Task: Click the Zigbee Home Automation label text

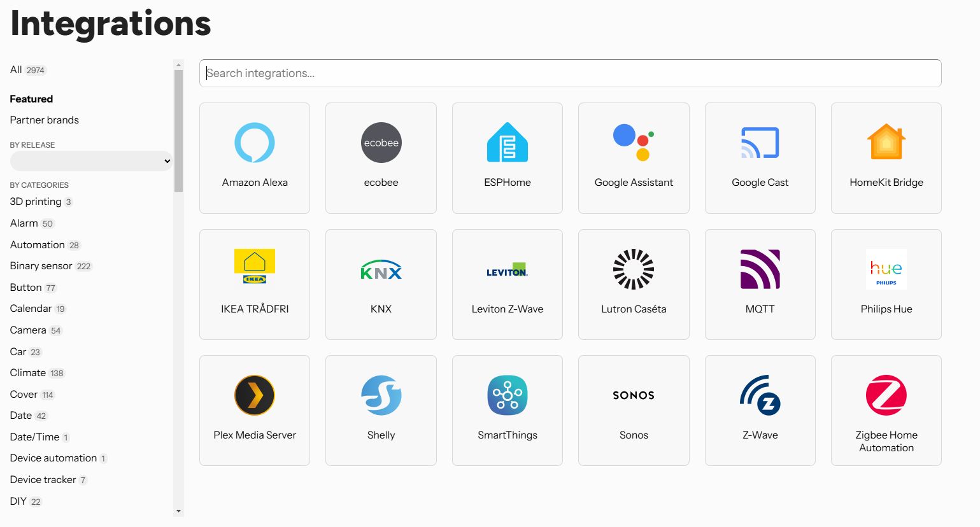Action: 886,441
